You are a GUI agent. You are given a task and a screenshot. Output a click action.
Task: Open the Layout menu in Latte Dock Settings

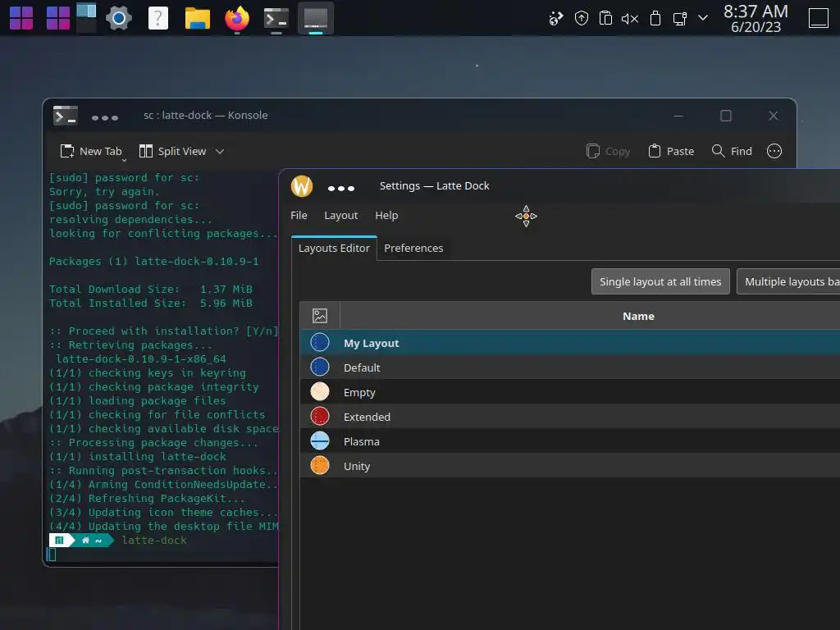click(340, 216)
